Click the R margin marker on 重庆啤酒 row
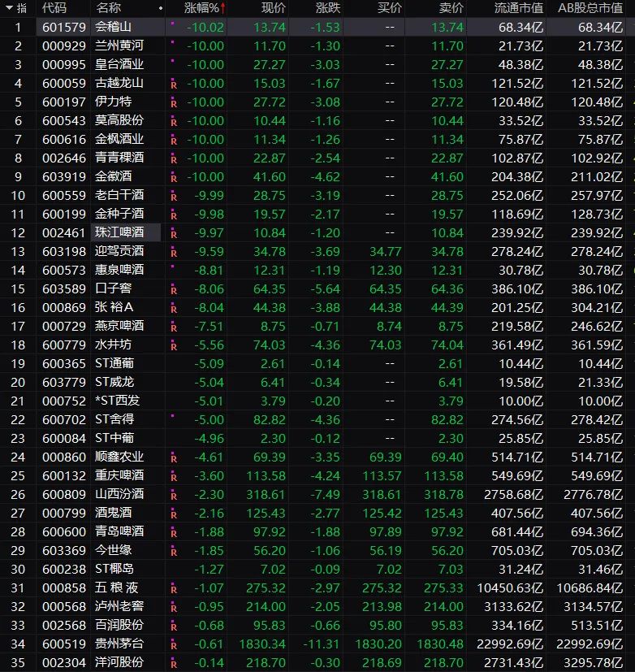The image size is (635, 672). [174, 477]
